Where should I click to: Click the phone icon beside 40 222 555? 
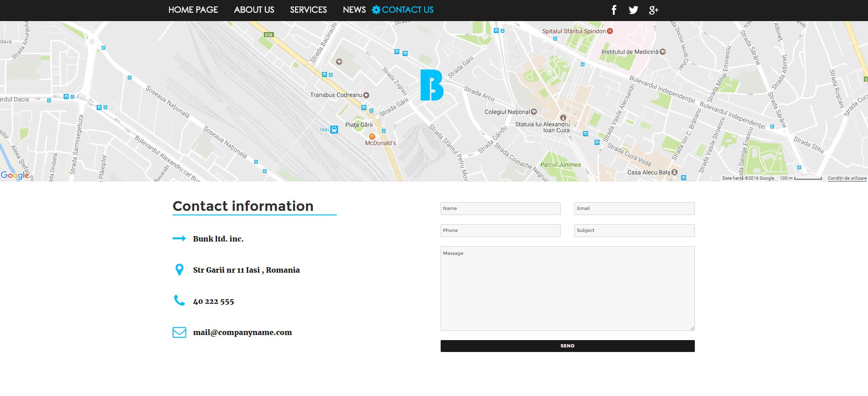179,301
